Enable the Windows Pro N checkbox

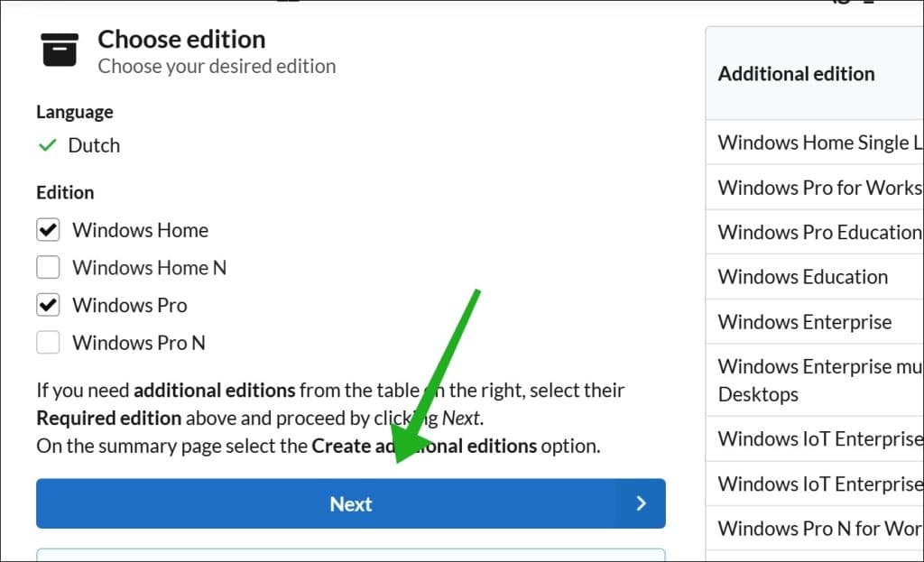coord(48,342)
